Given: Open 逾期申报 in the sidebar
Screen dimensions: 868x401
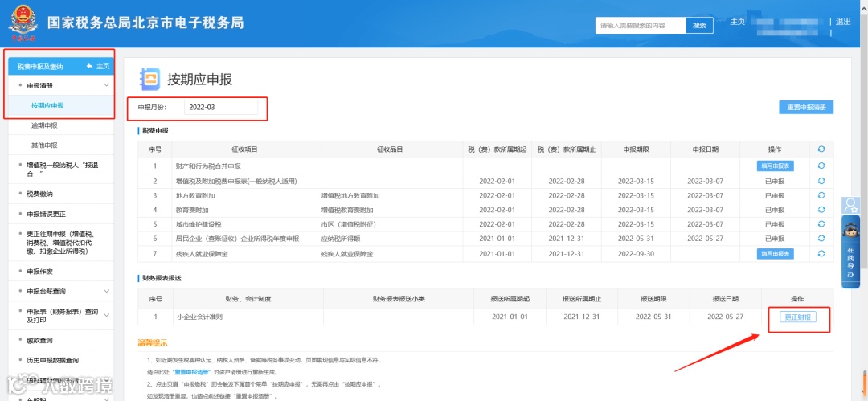Looking at the screenshot, I should point(44,125).
